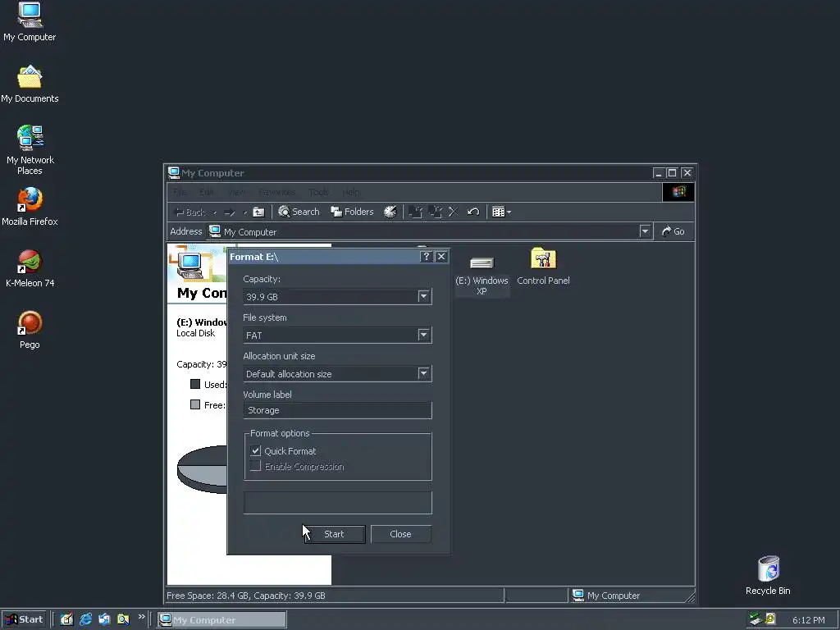Click the Free color swatch

tap(195, 404)
